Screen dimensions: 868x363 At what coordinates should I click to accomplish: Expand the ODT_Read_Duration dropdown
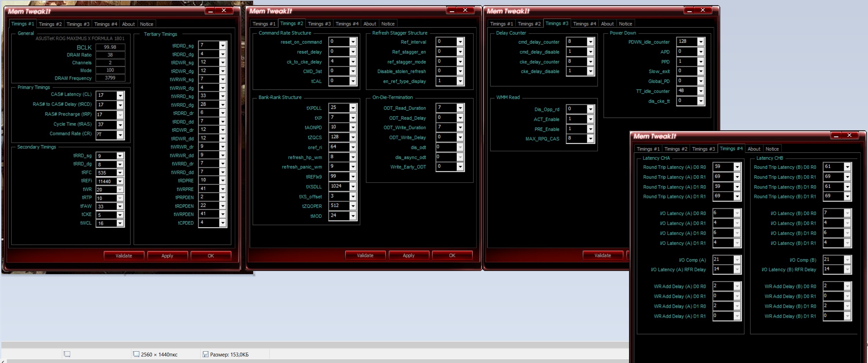[460, 108]
